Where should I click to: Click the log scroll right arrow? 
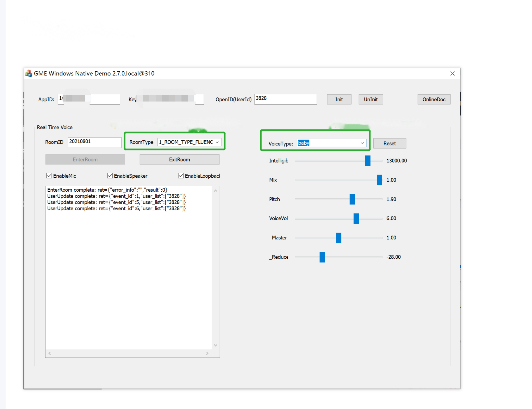(207, 353)
